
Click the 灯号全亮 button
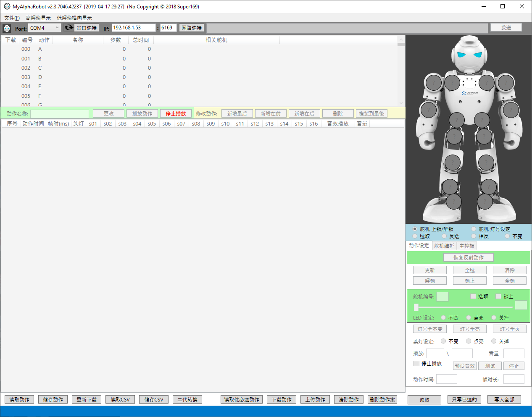470,329
